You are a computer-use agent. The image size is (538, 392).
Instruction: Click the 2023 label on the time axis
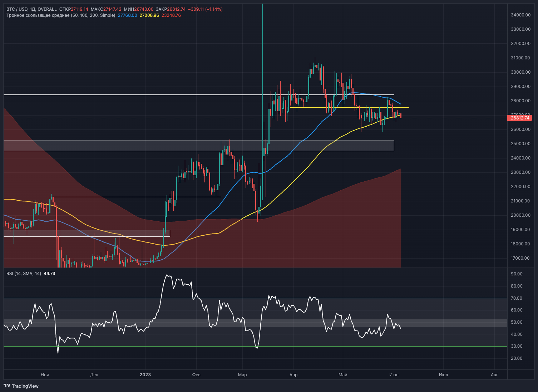coord(145,375)
